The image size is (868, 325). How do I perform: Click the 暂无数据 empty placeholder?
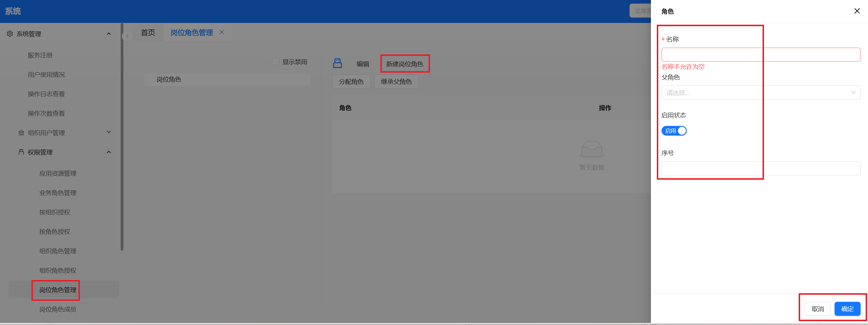[592, 156]
